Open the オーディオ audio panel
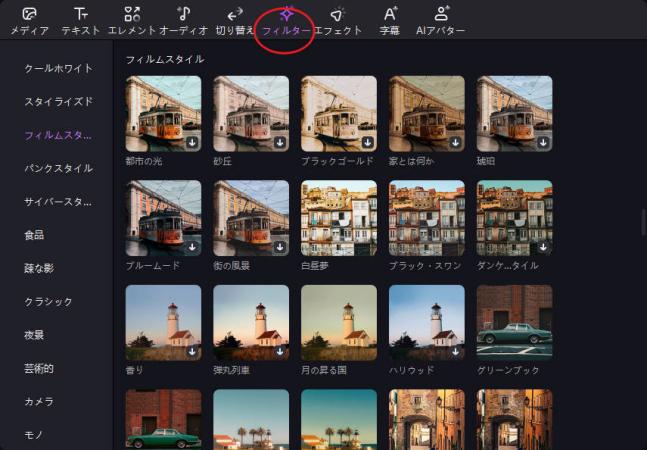The width and height of the screenshot is (647, 450). coord(183,21)
